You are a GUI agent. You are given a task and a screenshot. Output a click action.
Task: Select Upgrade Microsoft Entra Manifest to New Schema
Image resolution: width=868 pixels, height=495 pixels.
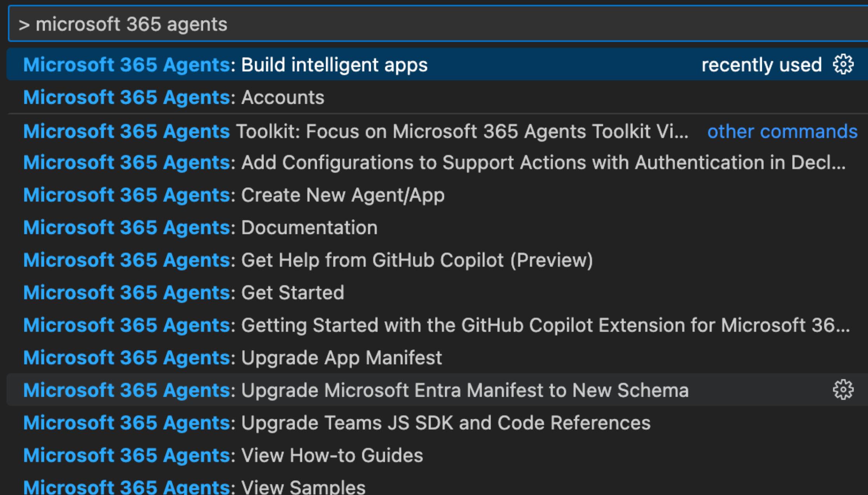pos(356,390)
